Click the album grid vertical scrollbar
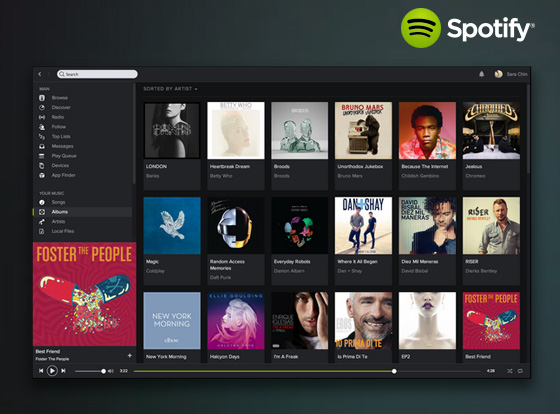The height and width of the screenshot is (414, 560). coord(528,129)
